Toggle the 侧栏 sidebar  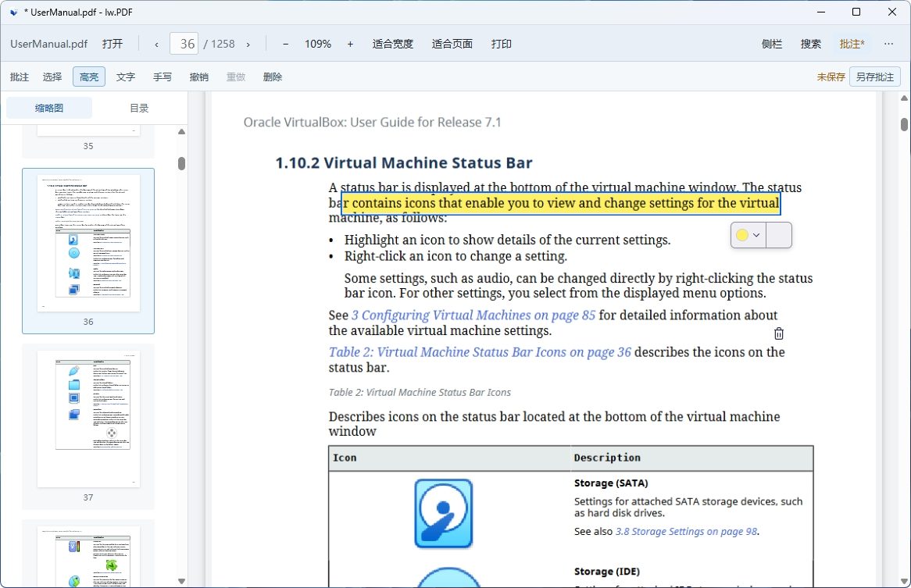(772, 44)
